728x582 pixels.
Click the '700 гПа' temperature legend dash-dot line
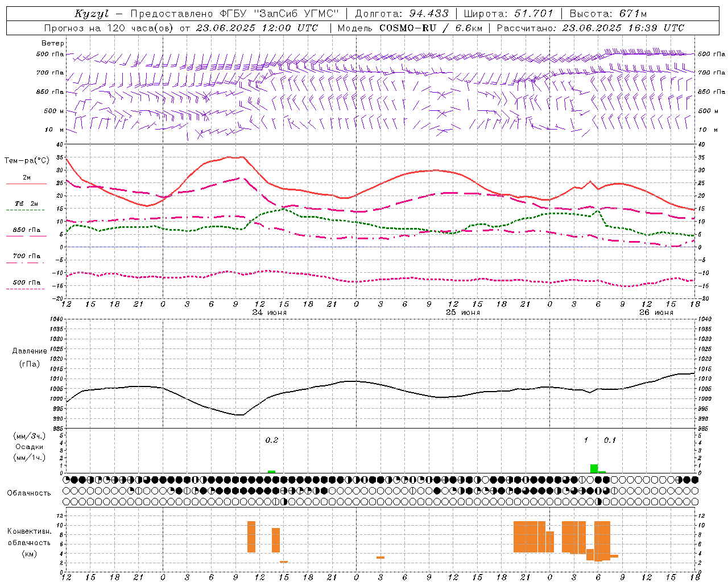point(26,263)
